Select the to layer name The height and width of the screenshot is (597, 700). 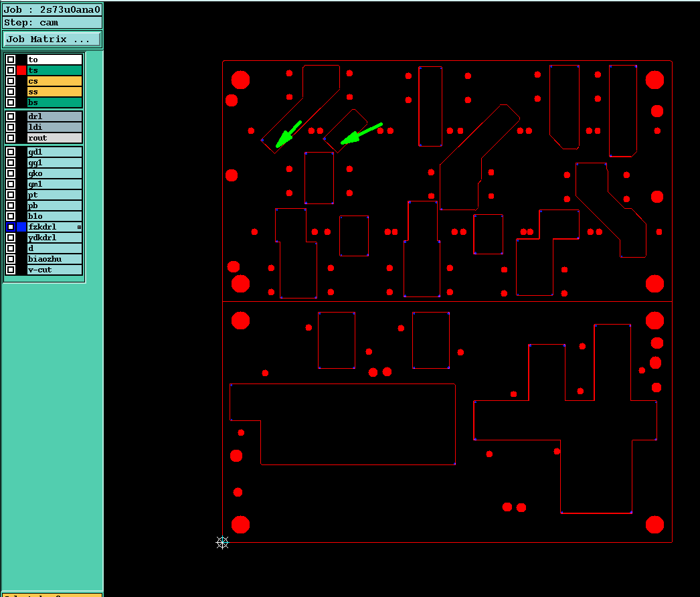[x=55, y=60]
